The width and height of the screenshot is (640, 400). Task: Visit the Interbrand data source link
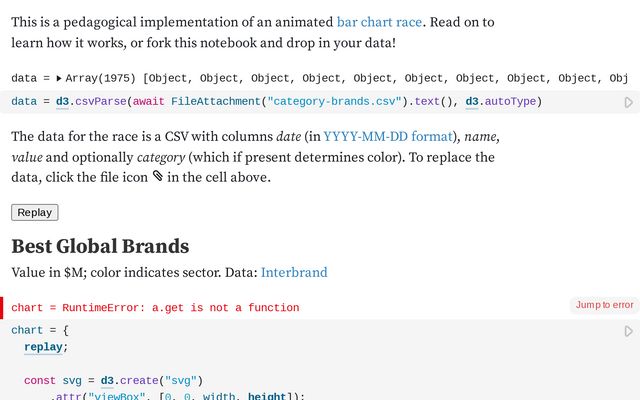point(294,272)
